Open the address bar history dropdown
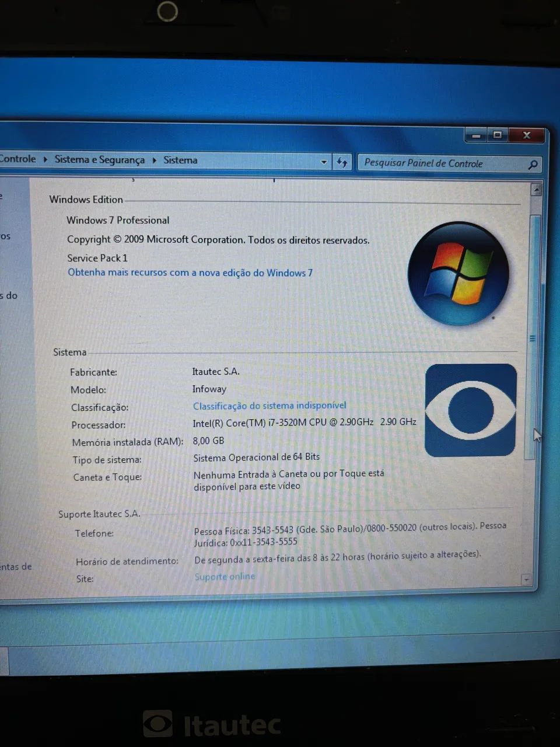560x747 pixels. (324, 162)
